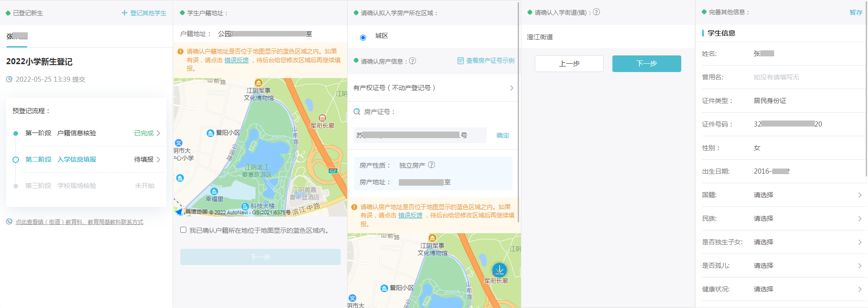Click the 江阴军事文化博物馆 marker on lower map

432,238
